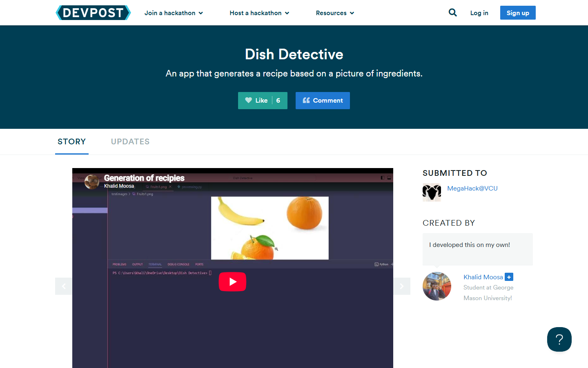This screenshot has height=368, width=588.
Task: Advance to the next gallery slide
Action: (x=402, y=286)
